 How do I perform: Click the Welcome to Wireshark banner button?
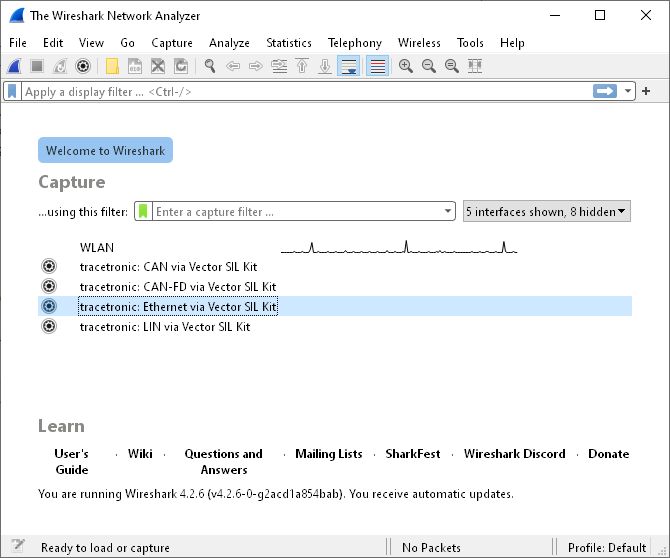coord(106,150)
